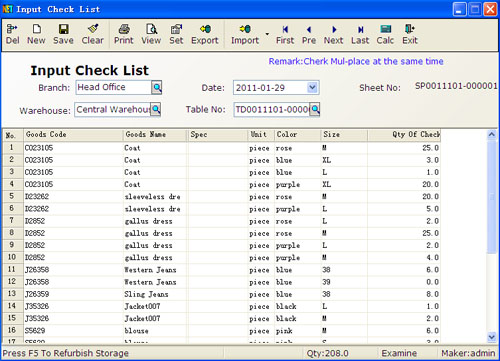Open the Set settings icon
This screenshot has height=361, width=500.
pos(176,34)
